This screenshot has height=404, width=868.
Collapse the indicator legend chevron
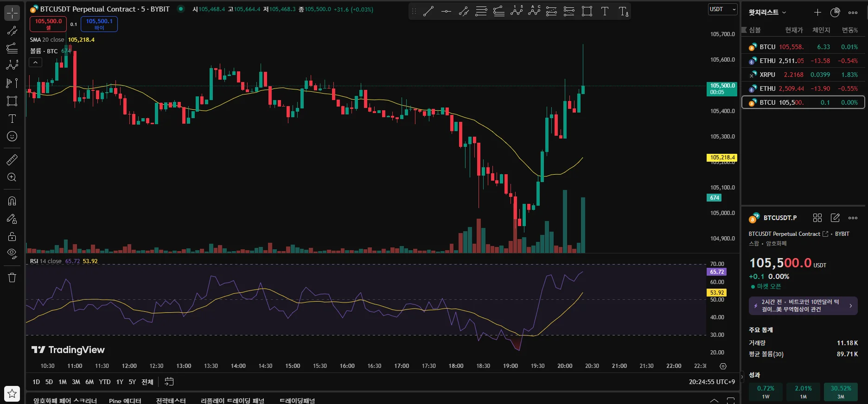click(x=35, y=62)
